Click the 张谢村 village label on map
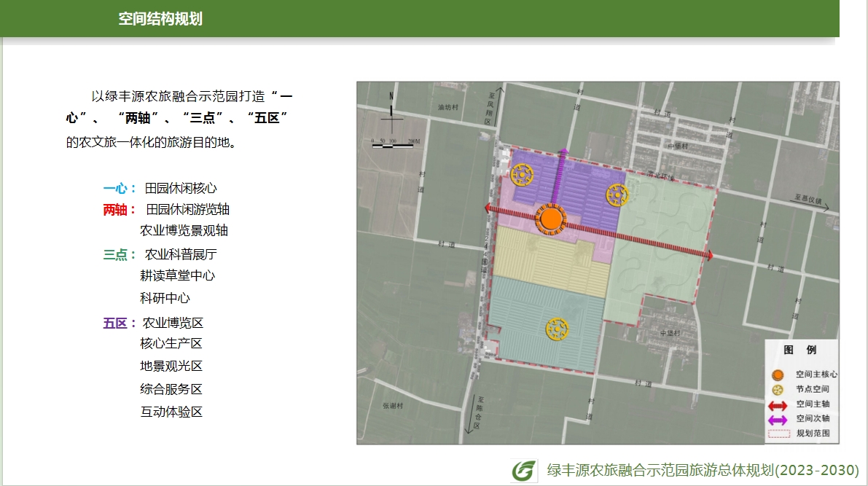This screenshot has width=868, height=486. (x=393, y=406)
